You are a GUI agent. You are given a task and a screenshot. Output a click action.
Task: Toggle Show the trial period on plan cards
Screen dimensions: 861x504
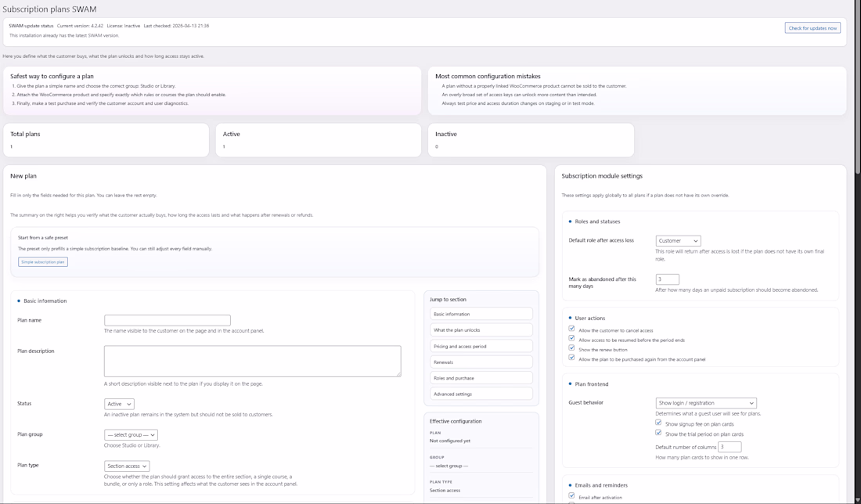point(658,433)
